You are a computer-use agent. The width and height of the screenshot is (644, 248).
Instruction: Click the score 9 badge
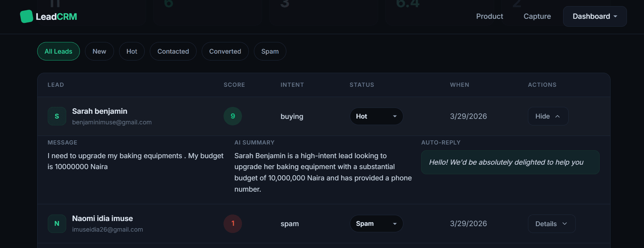pyautogui.click(x=233, y=116)
